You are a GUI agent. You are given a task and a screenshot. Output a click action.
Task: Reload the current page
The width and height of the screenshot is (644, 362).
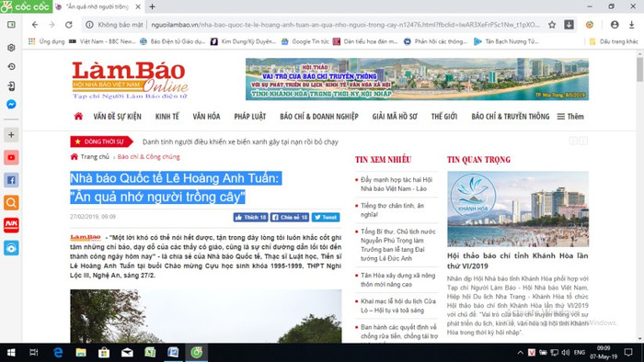tap(69, 25)
